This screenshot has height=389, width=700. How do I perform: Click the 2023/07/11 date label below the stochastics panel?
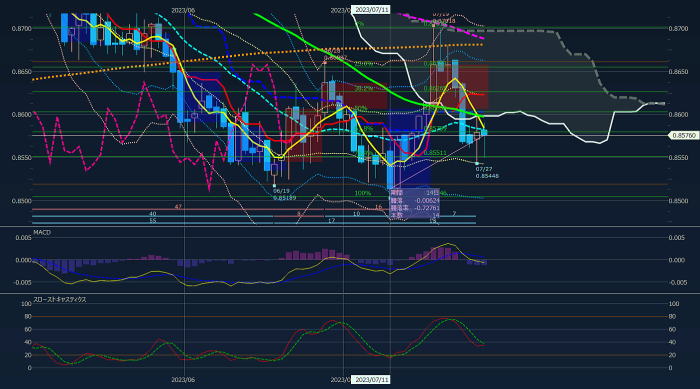371,380
